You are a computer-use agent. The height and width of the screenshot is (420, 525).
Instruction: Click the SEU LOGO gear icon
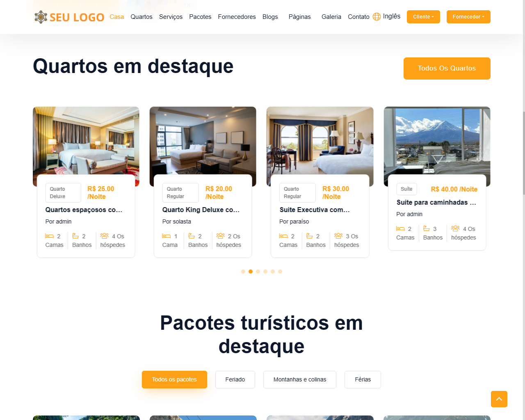41,17
